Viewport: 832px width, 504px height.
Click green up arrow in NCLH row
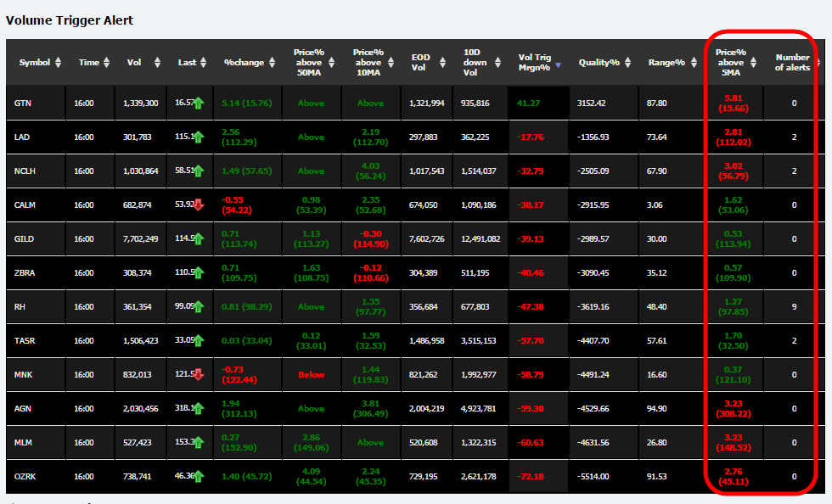click(199, 171)
